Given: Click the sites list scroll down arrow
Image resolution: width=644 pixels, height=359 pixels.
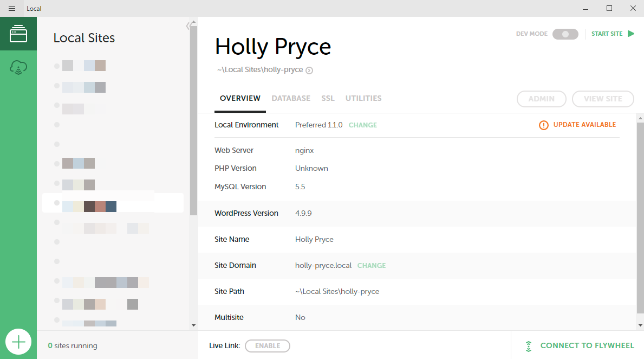Looking at the screenshot, I should 193,325.
